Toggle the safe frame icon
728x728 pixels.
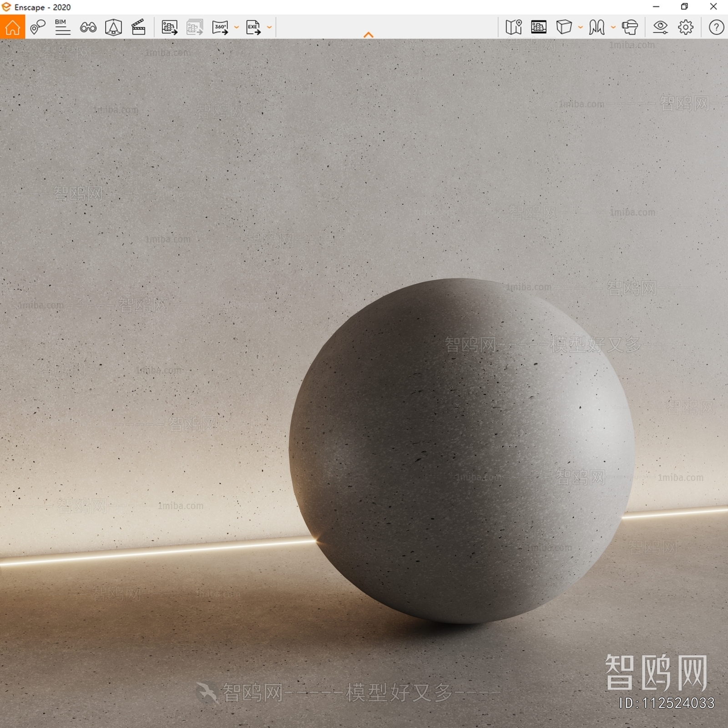click(x=113, y=27)
